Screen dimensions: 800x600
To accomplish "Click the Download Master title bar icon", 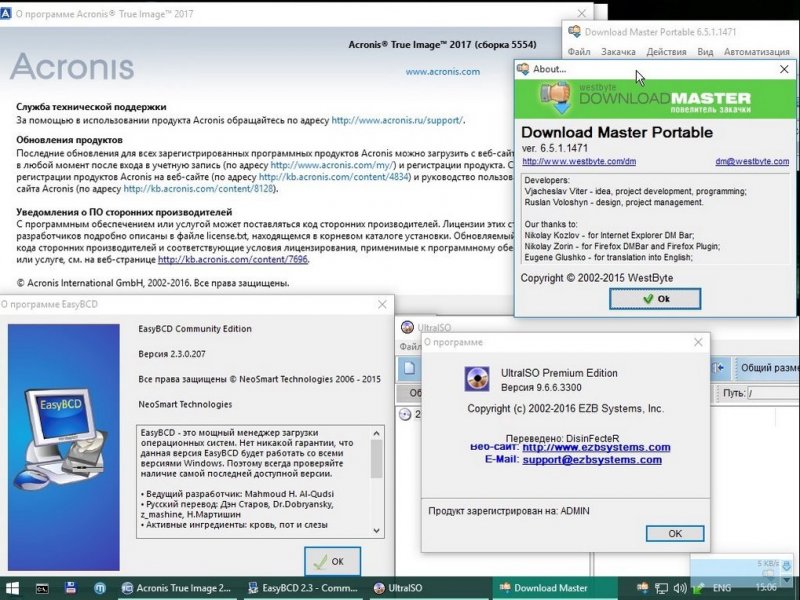I will click(x=574, y=32).
